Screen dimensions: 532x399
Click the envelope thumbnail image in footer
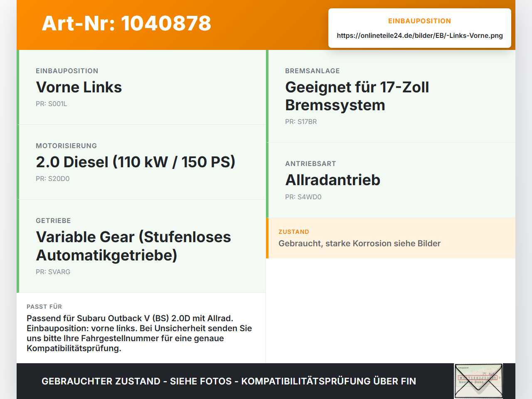pyautogui.click(x=478, y=381)
